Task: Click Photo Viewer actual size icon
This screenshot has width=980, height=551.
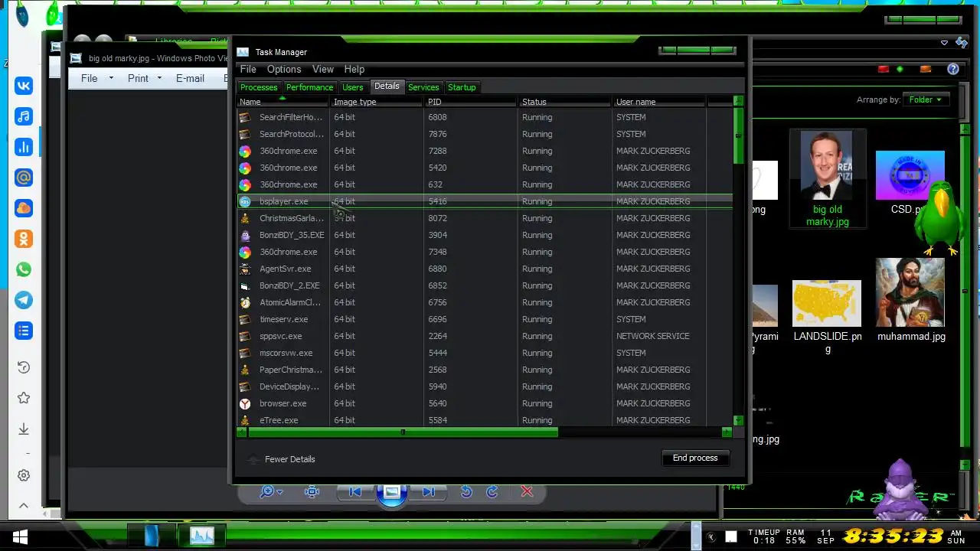Action: (x=312, y=492)
